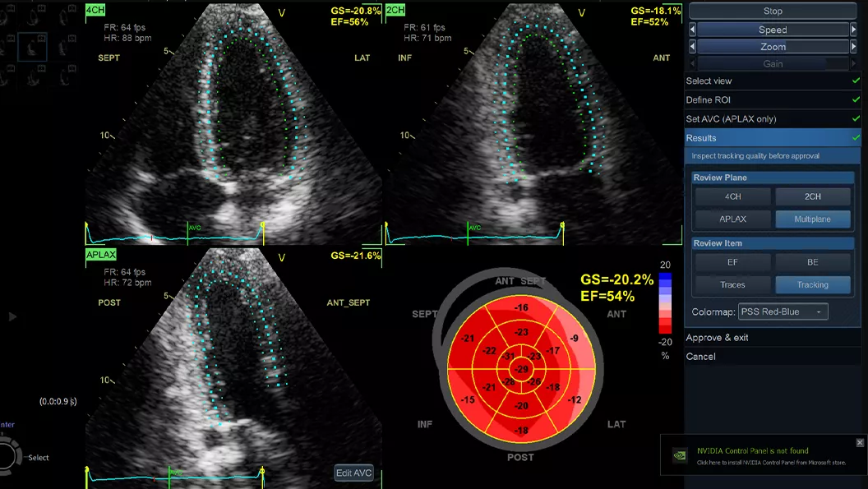
Task: Click the right arrow beside Zoom
Action: coord(853,47)
